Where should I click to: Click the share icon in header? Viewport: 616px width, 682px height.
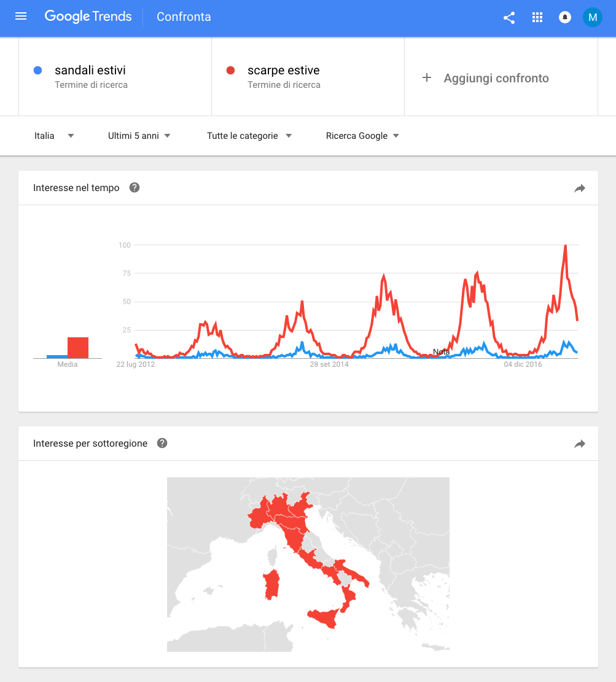pos(509,18)
